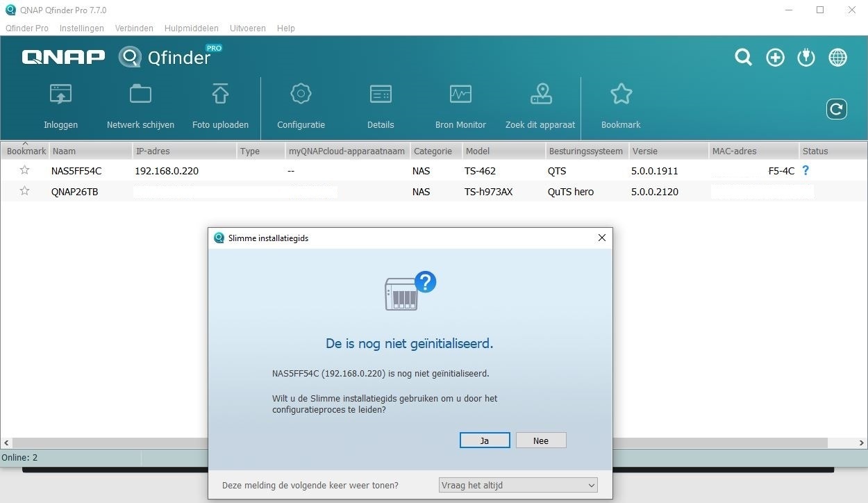The width and height of the screenshot is (868, 503).
Task: Click Ja in the installation dialog
Action: 485,440
